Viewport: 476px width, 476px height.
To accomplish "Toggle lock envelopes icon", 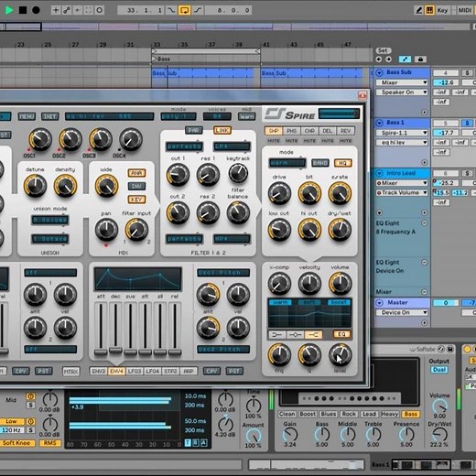I will pyautogui.click(x=420, y=59).
